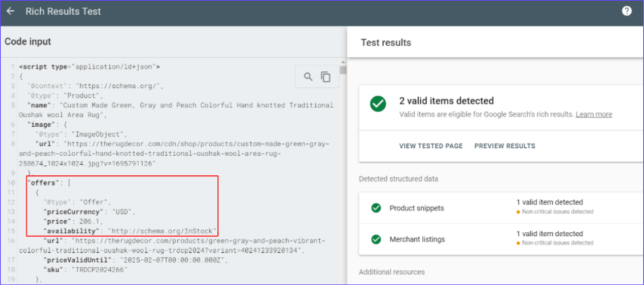Open the Learn more link
The image size is (644, 285).
[593, 115]
